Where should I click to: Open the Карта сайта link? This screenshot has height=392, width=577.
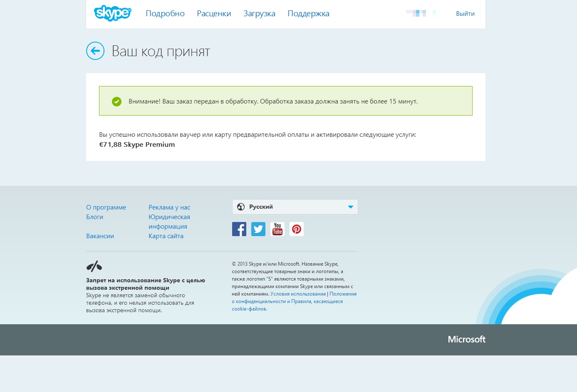coord(166,236)
